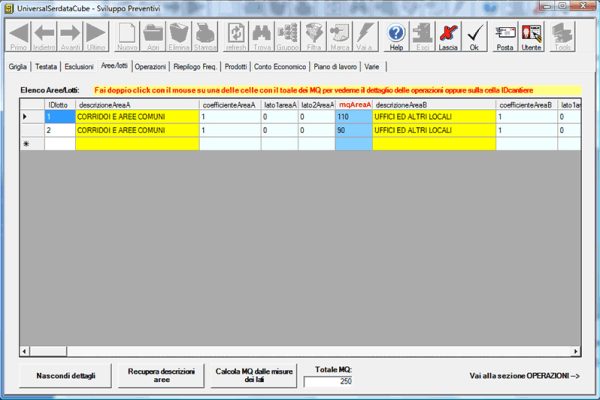The height and width of the screenshot is (400, 600).
Task: Switch to the Operazioni tab
Action: [x=150, y=66]
